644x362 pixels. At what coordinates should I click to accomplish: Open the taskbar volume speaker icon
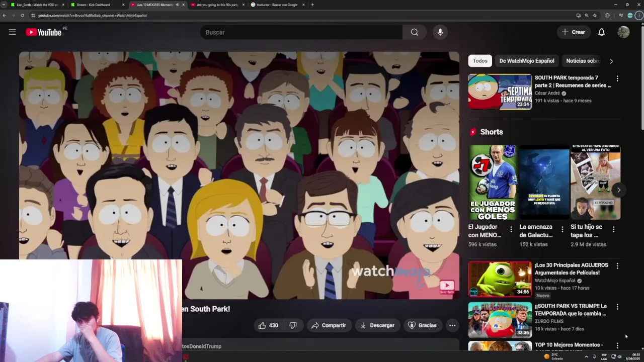tap(619, 356)
